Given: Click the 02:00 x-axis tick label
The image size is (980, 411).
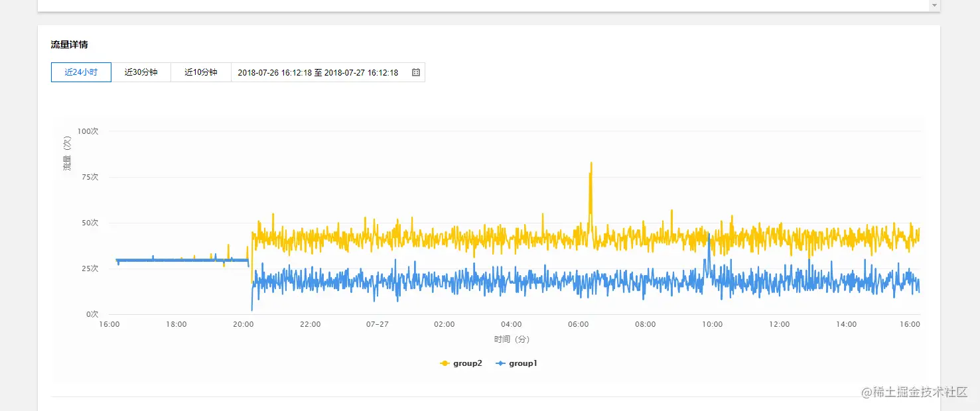Looking at the screenshot, I should coord(444,324).
